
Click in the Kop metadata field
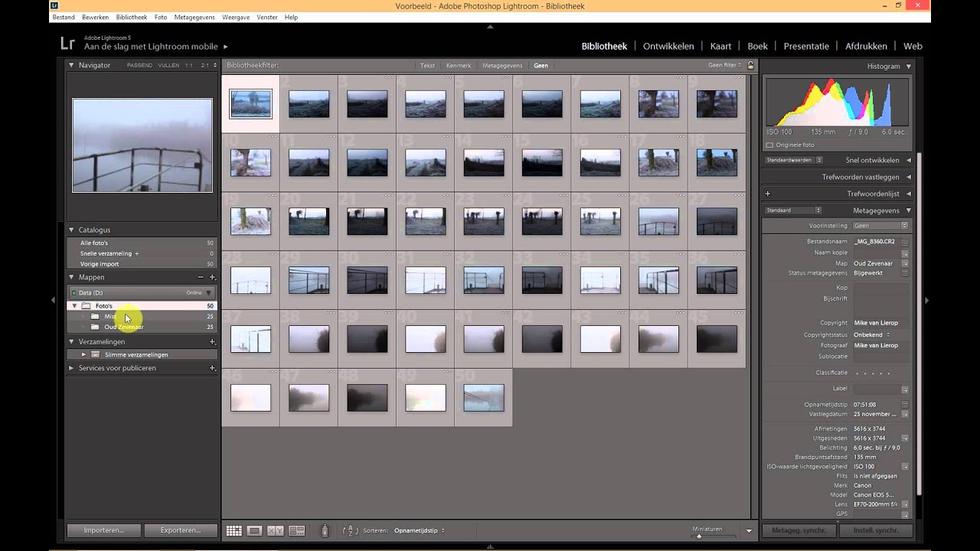pos(880,288)
